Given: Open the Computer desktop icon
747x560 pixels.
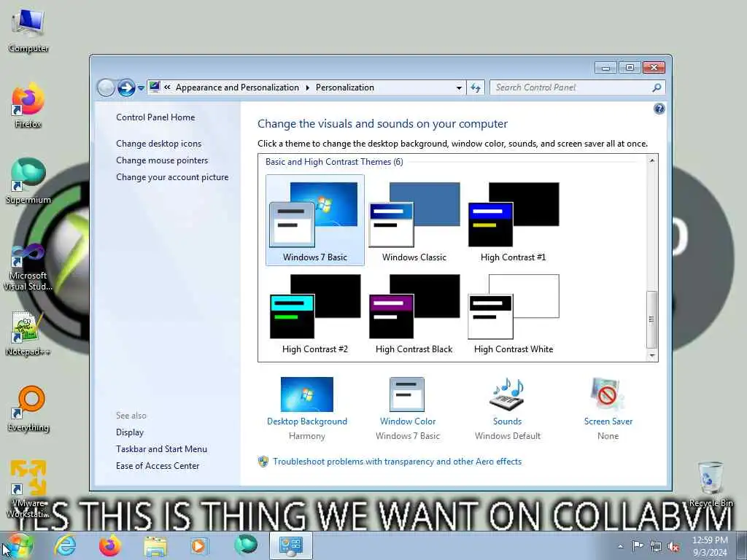Looking at the screenshot, I should coord(28,29).
